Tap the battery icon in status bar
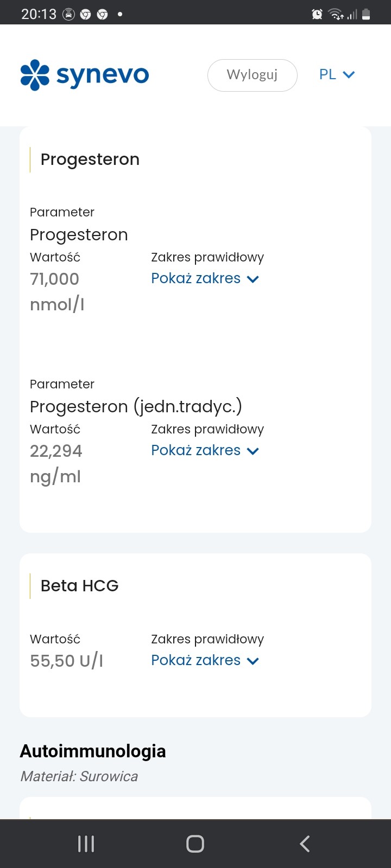 [x=366, y=15]
